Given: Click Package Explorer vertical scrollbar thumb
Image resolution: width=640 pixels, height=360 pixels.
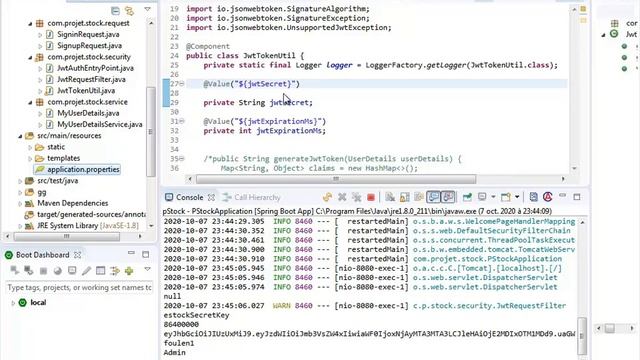Looking at the screenshot, I should click(x=151, y=131).
